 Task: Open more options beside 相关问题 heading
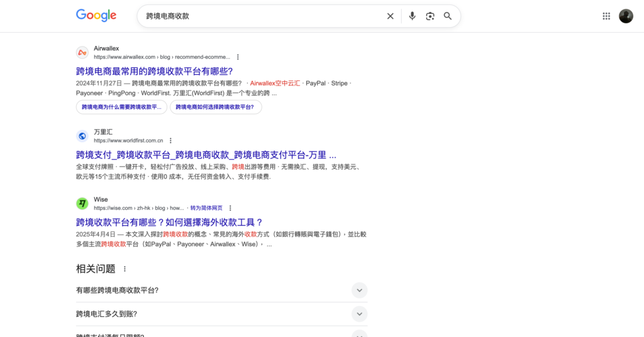click(125, 269)
